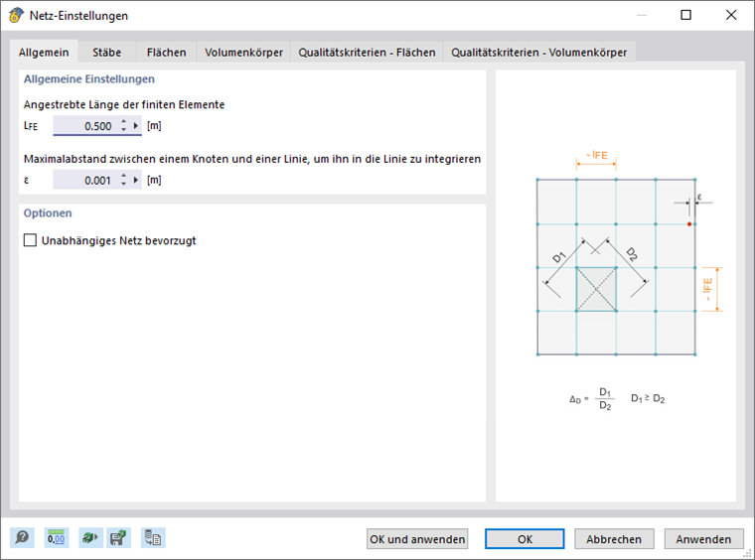755x560 pixels.
Task: Open the Flächen tab
Action: pyautogui.click(x=167, y=52)
